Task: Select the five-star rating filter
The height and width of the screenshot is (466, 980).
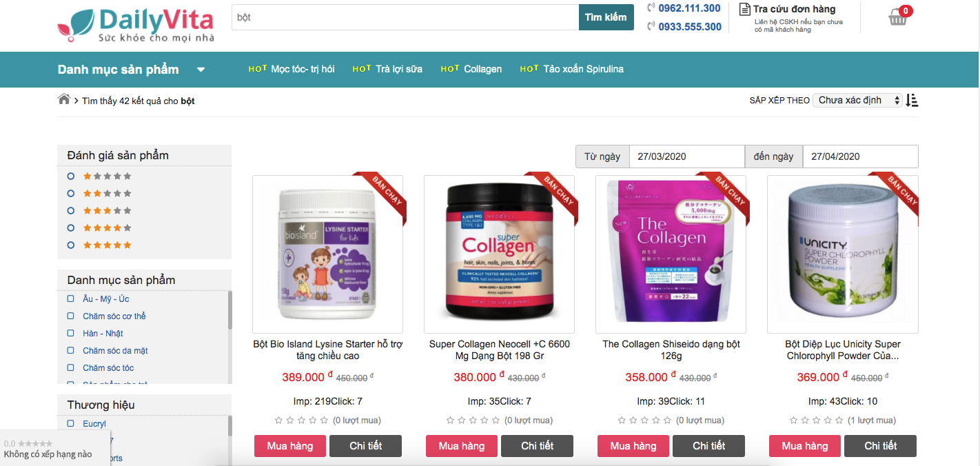Action: 71,245
